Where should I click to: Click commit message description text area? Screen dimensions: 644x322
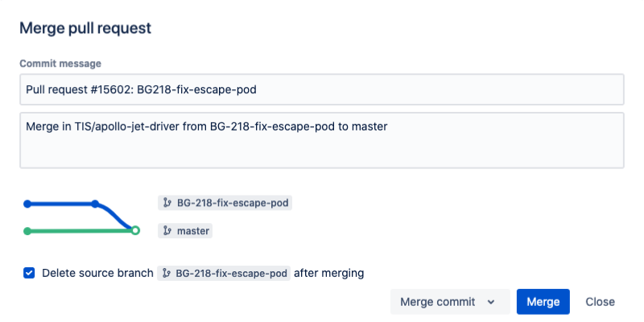coord(322,140)
